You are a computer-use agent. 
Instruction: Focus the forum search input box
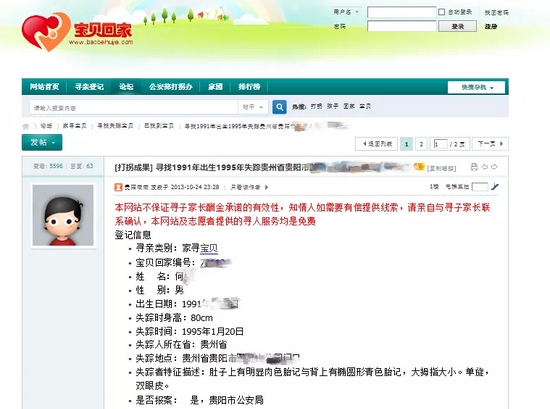click(134, 107)
